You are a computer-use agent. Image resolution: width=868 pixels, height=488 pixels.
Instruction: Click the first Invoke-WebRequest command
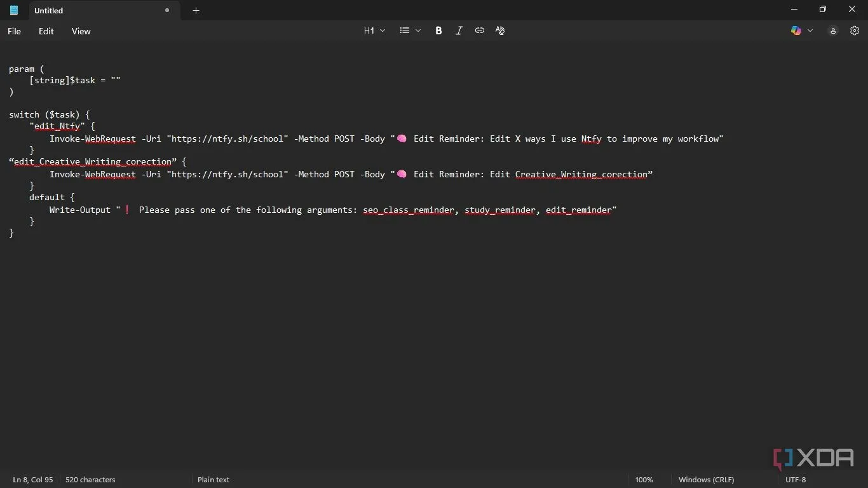(93, 139)
